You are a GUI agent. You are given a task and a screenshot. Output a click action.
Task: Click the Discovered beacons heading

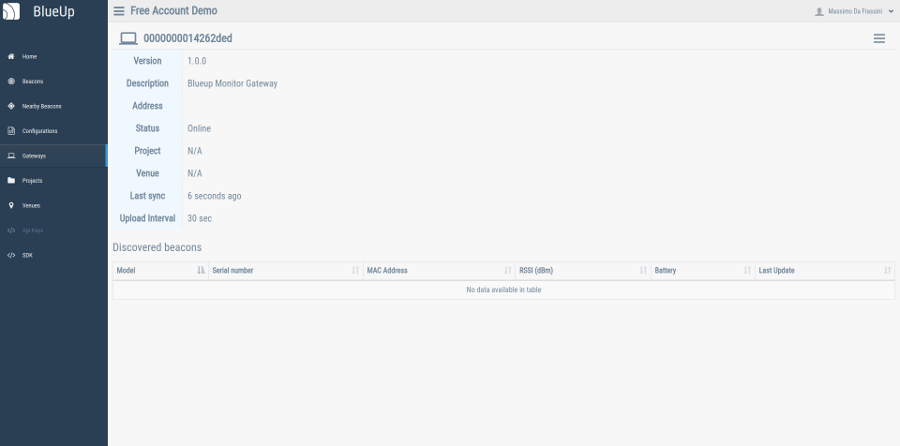pos(157,247)
